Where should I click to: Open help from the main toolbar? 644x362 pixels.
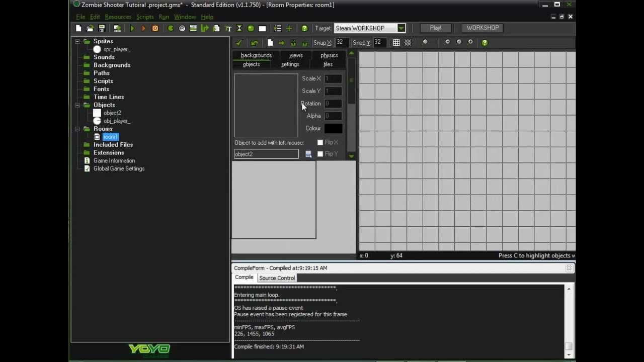pyautogui.click(x=304, y=29)
